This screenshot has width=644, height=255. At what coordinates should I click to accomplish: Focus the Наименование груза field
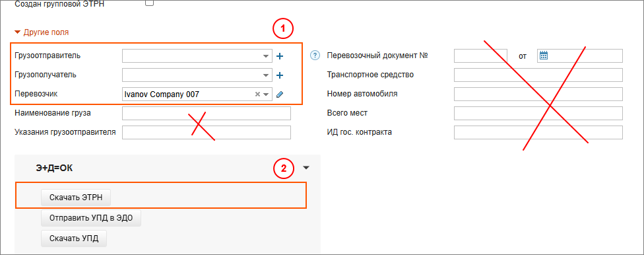pos(206,113)
